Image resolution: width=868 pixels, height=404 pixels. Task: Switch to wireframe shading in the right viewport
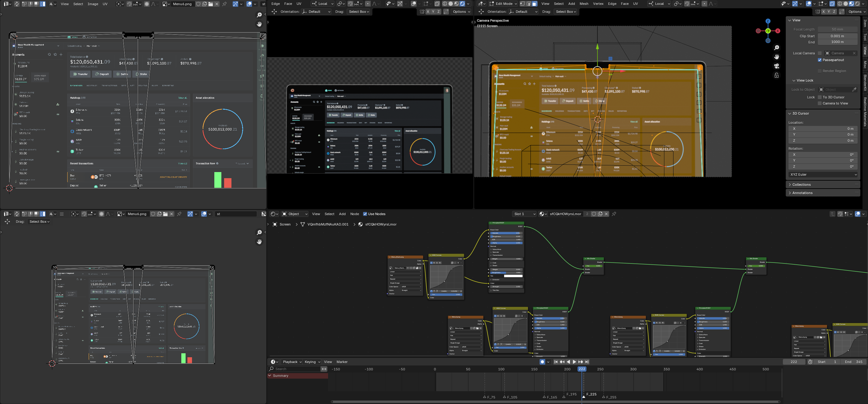pyautogui.click(x=840, y=4)
